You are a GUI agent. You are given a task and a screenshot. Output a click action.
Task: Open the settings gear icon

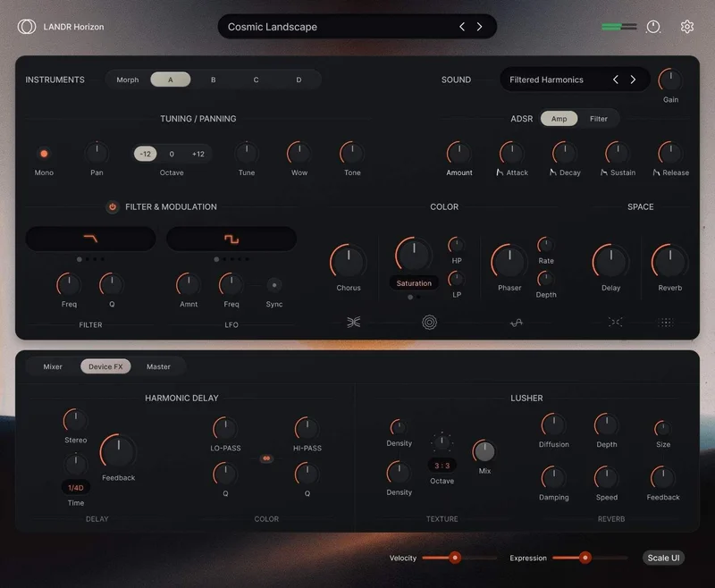(687, 27)
